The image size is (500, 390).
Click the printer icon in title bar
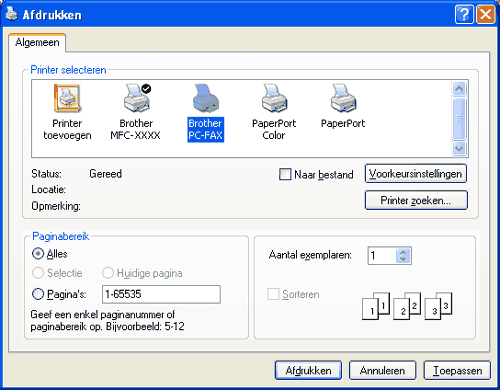pos(12,14)
